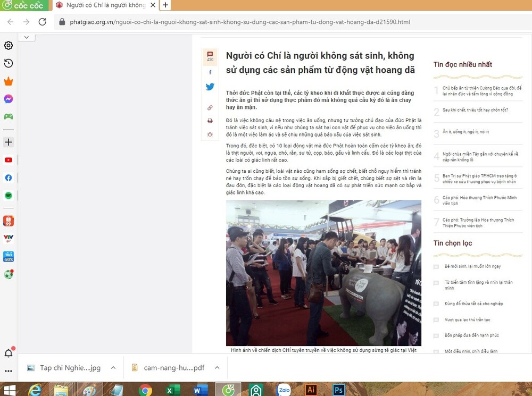Open notifications bell in sidebar
The height and width of the screenshot is (396, 532).
click(9, 353)
